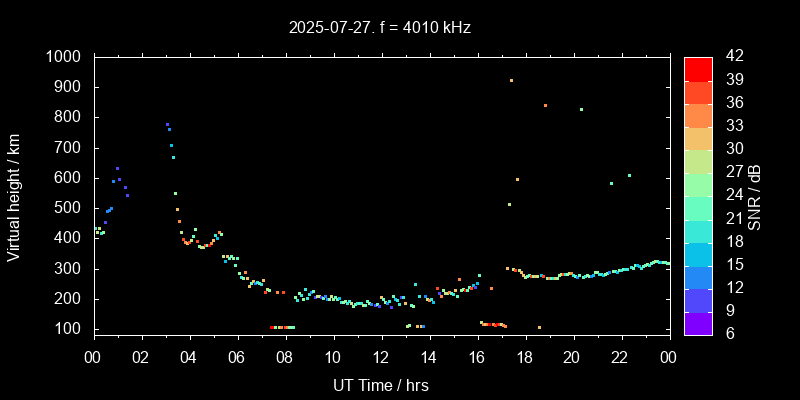Select the 22 hour tick on the time axis

coord(620,357)
